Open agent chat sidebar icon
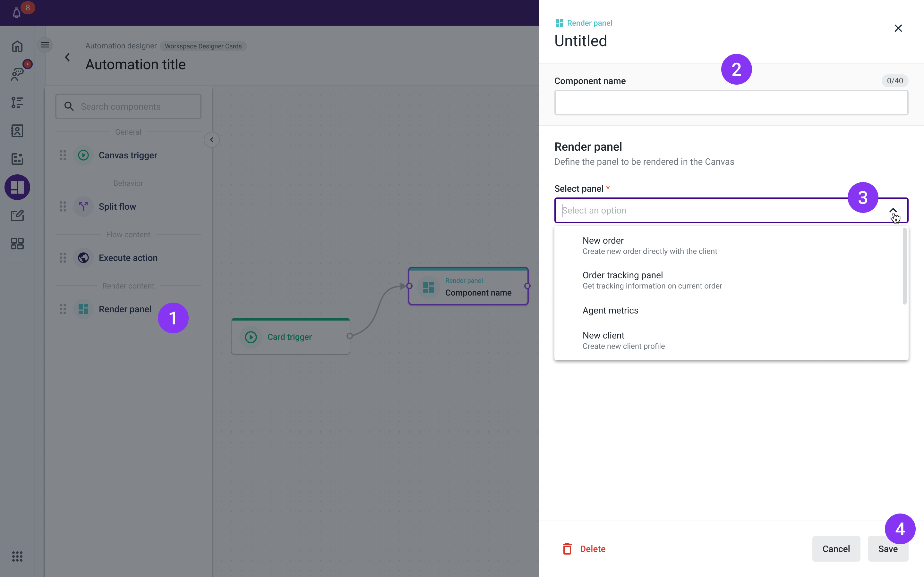The image size is (924, 577). (x=17, y=74)
